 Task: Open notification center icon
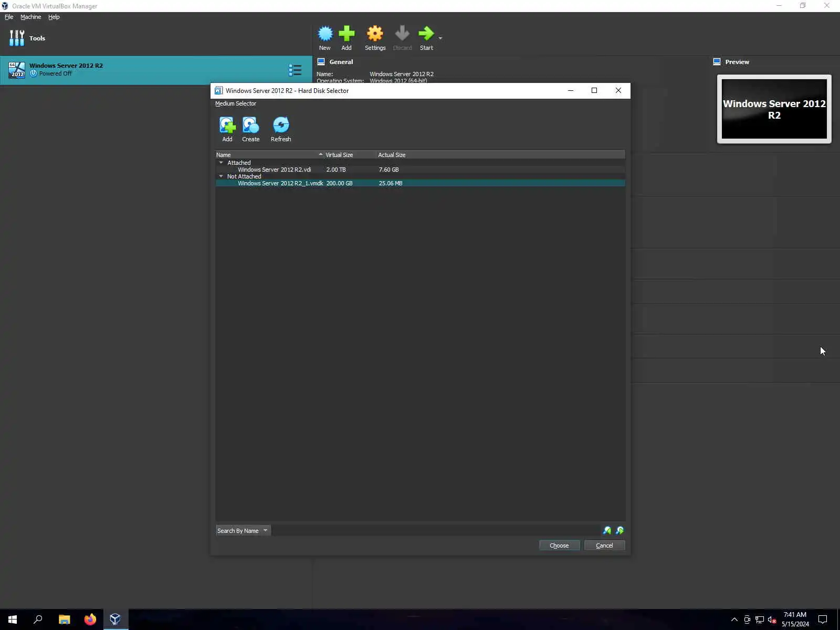(823, 619)
